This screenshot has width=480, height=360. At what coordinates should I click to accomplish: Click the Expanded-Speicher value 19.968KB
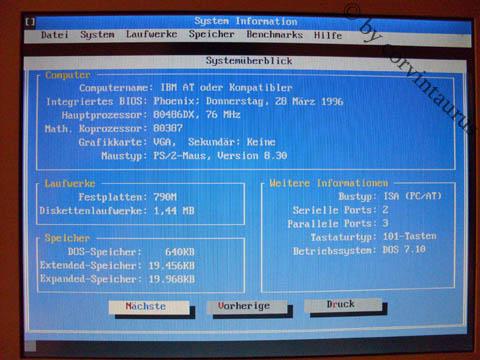click(171, 279)
